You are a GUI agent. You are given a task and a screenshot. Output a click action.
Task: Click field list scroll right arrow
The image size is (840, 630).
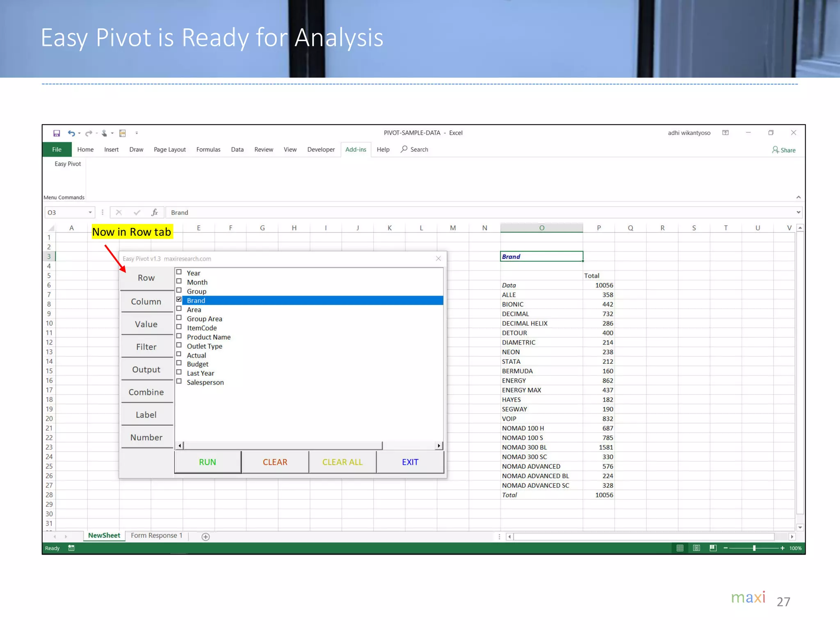[x=439, y=445]
